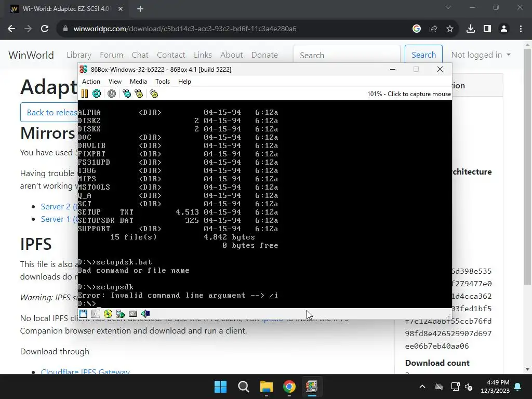Open the Library nav link

(x=79, y=55)
